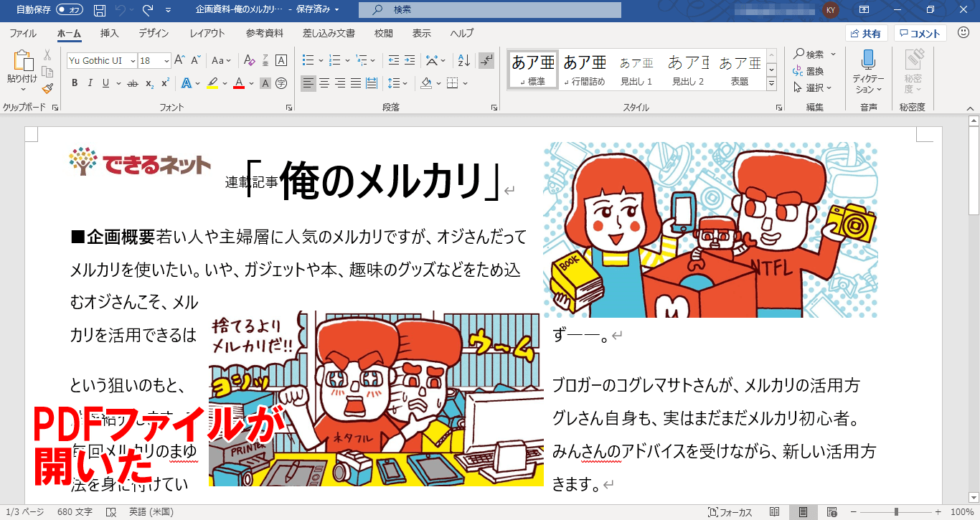Increase font size with larger A icon
This screenshot has height=520, width=980.
(x=180, y=60)
